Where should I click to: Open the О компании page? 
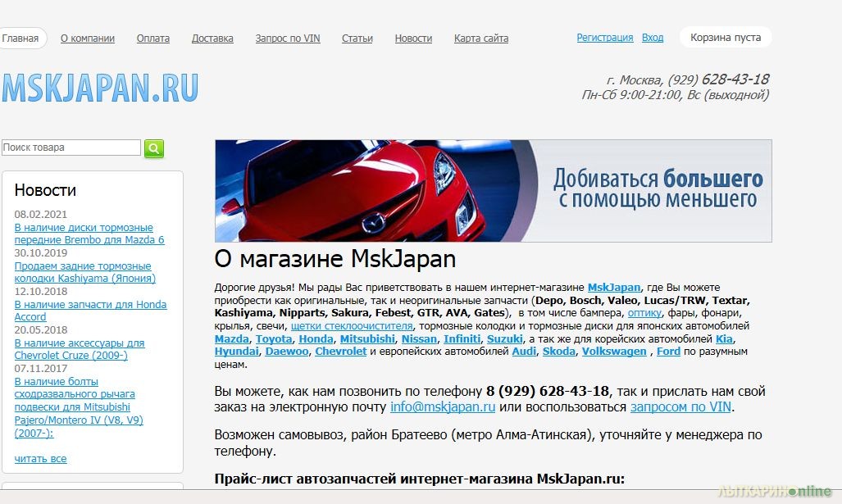click(x=88, y=39)
